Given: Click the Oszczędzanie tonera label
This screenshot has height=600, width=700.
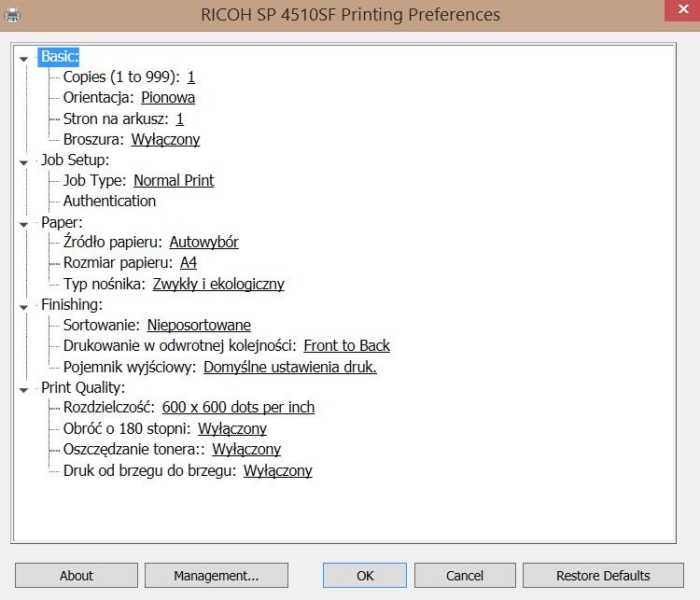Looking at the screenshot, I should click(133, 449).
